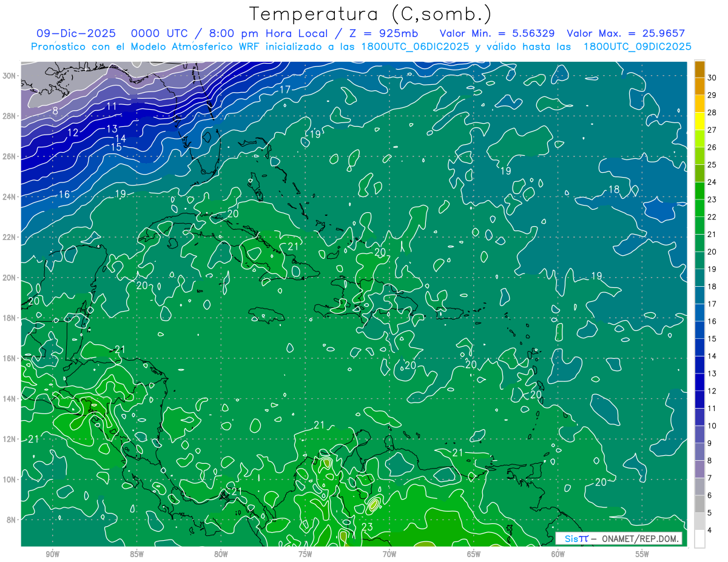Image resolution: width=728 pixels, height=562 pixels.
Task: Click the 14N latitude axis label
Action: (x=9, y=398)
